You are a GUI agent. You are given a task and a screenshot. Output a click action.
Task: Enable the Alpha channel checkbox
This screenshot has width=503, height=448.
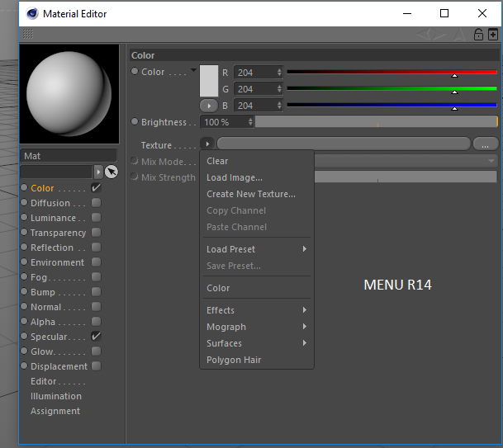(x=96, y=321)
